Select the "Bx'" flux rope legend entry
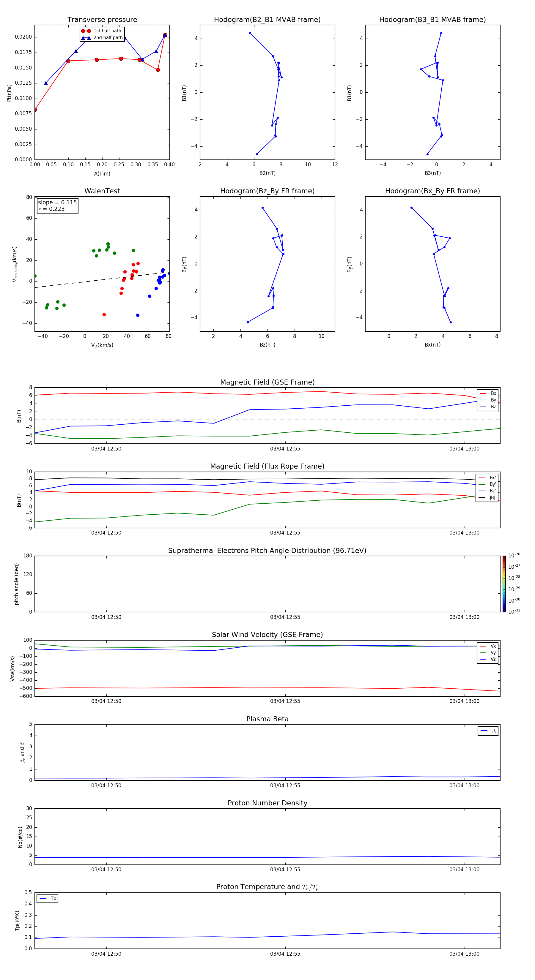Screen dimensions: 535x980 coord(487,478)
